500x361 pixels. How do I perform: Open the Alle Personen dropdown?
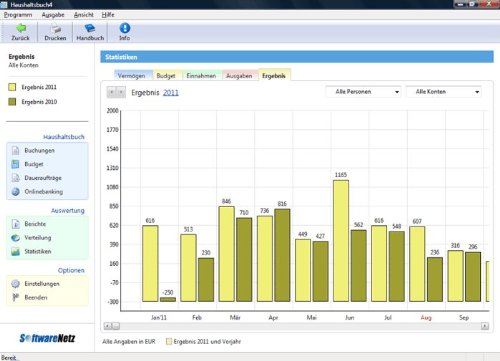363,92
